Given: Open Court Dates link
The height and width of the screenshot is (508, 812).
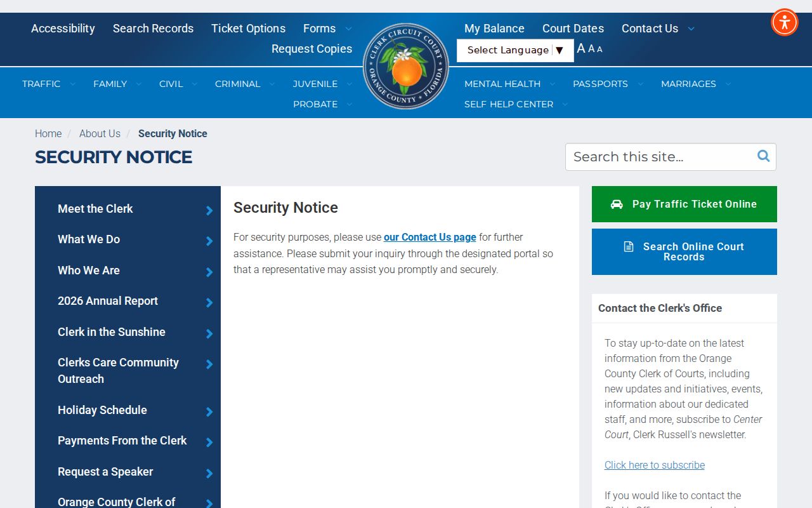Looking at the screenshot, I should (573, 29).
